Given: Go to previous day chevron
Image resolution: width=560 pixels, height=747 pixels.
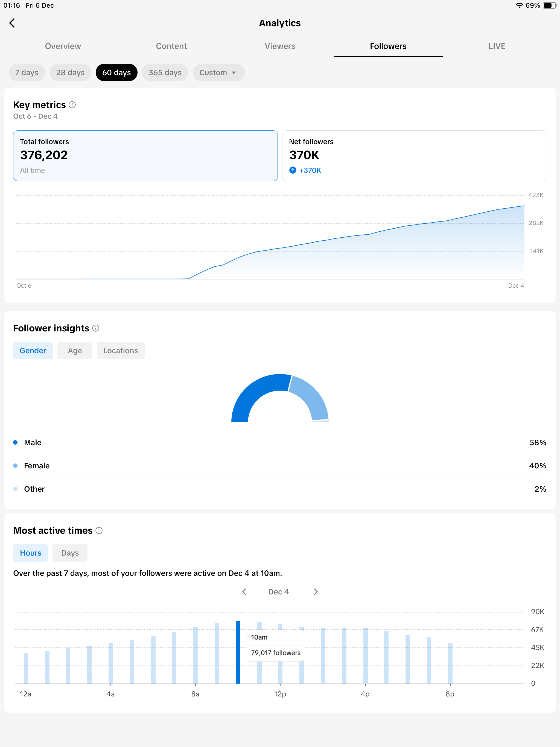Looking at the screenshot, I should [x=244, y=592].
